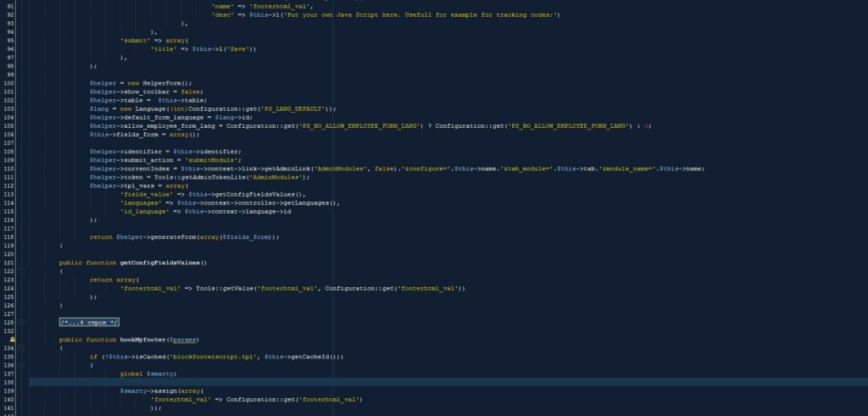Expand the collapsed '/*...4 строк */' comment box

click(89, 323)
